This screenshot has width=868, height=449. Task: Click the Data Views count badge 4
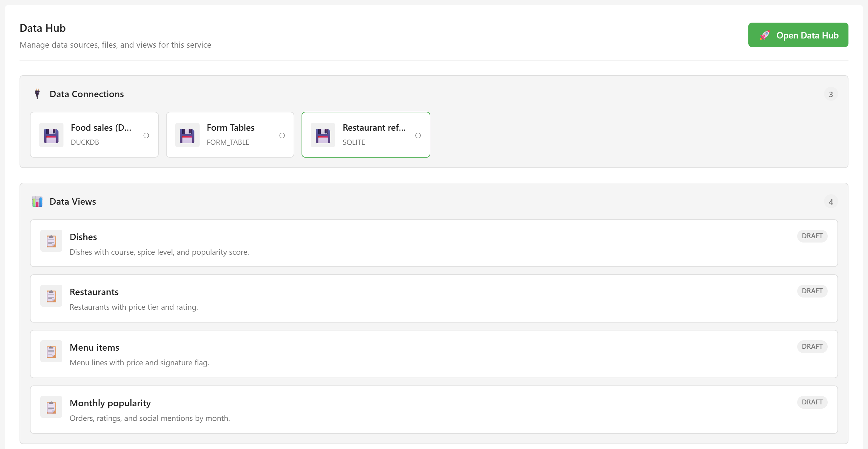(830, 202)
